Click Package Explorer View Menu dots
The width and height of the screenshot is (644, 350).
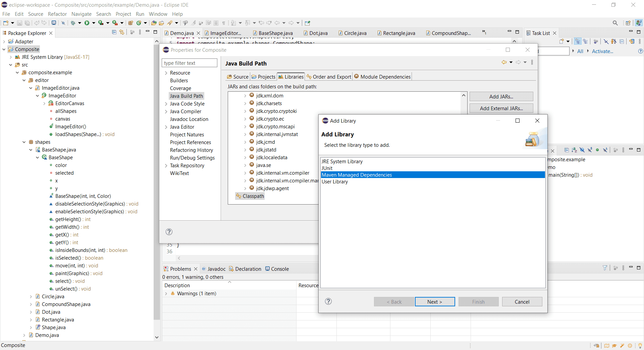pyautogui.click(x=140, y=32)
